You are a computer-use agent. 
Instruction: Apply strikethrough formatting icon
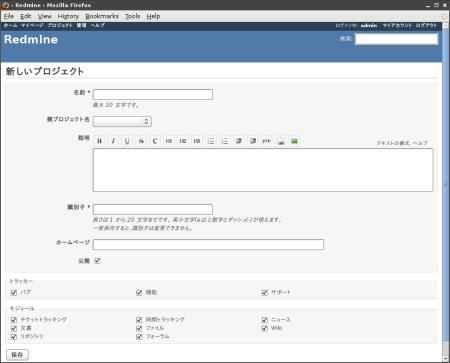(141, 141)
